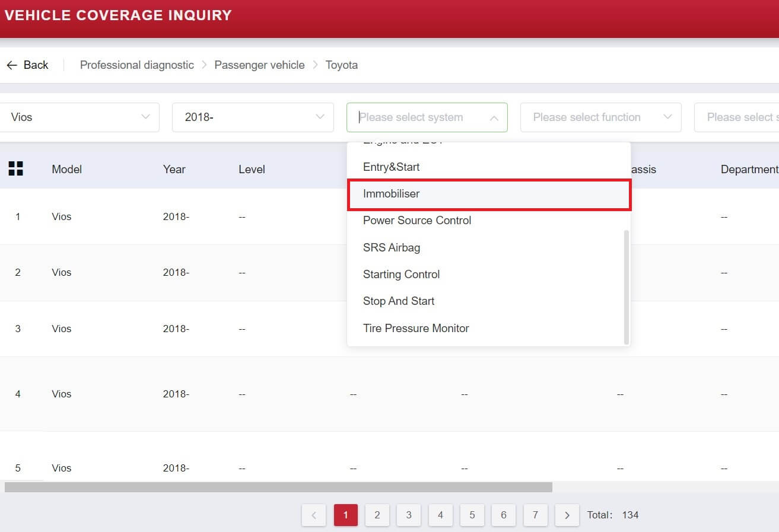779x532 pixels.
Task: Click the horizontal scrollbar under the table
Action: [x=279, y=487]
